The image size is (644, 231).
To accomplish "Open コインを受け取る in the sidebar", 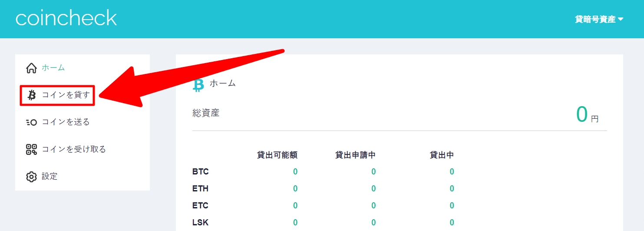I will (x=74, y=149).
